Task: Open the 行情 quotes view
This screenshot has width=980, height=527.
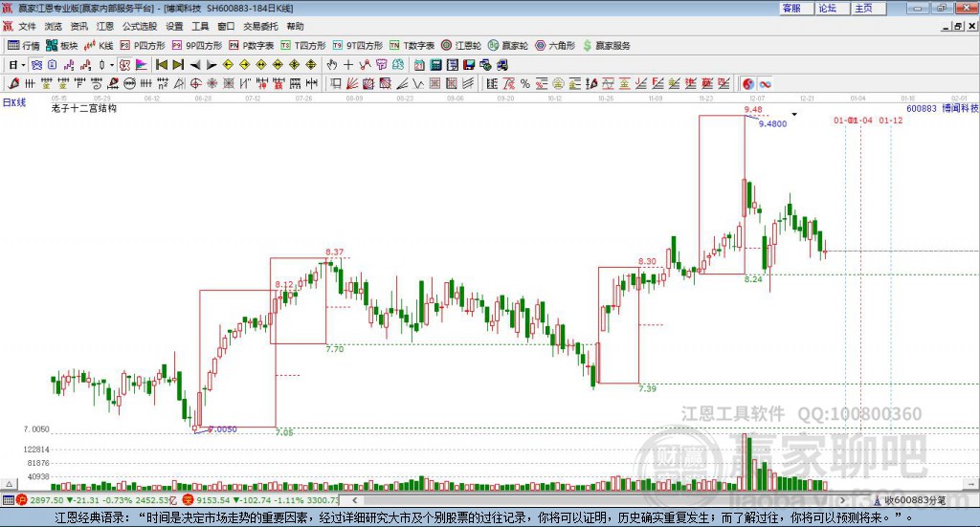Action: click(23, 46)
